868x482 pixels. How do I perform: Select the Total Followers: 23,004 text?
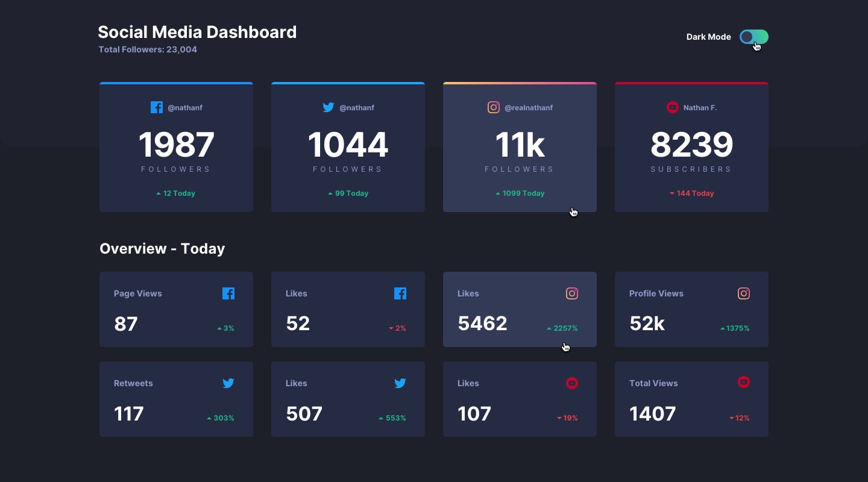click(x=148, y=49)
